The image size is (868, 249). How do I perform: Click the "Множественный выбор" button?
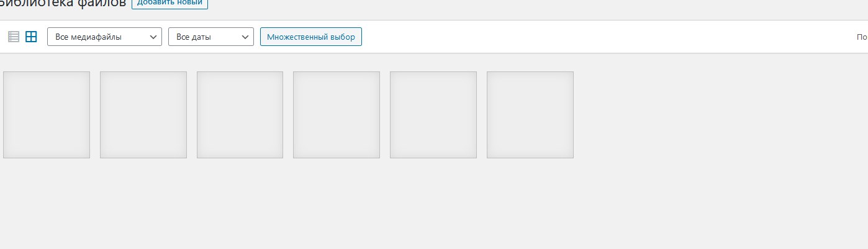pos(311,37)
